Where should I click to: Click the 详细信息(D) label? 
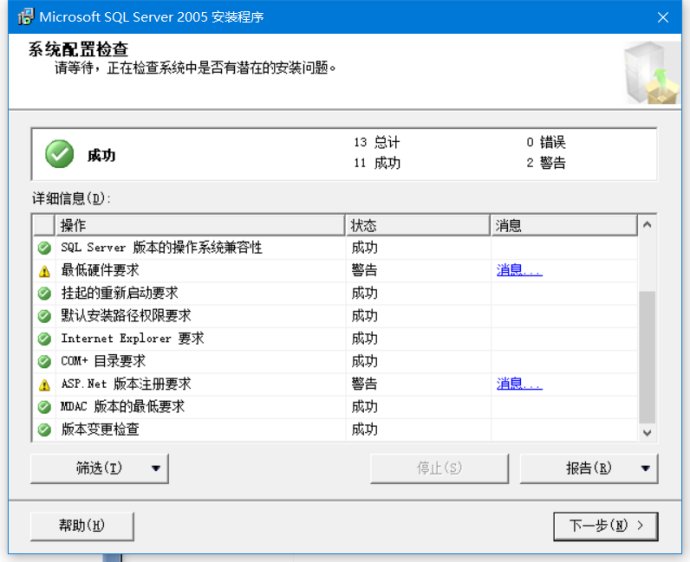pos(71,198)
